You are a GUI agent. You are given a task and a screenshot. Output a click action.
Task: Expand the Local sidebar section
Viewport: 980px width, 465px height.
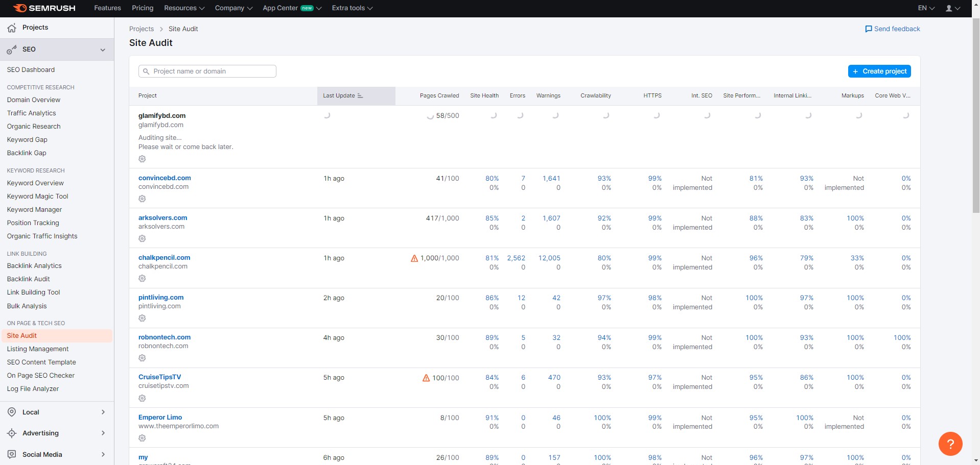click(103, 412)
